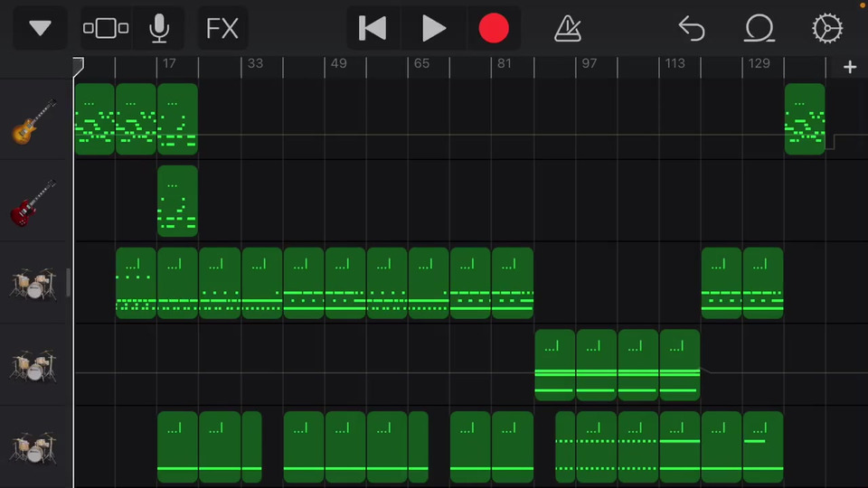868x488 pixels.
Task: Start recording with the red button
Action: (494, 28)
